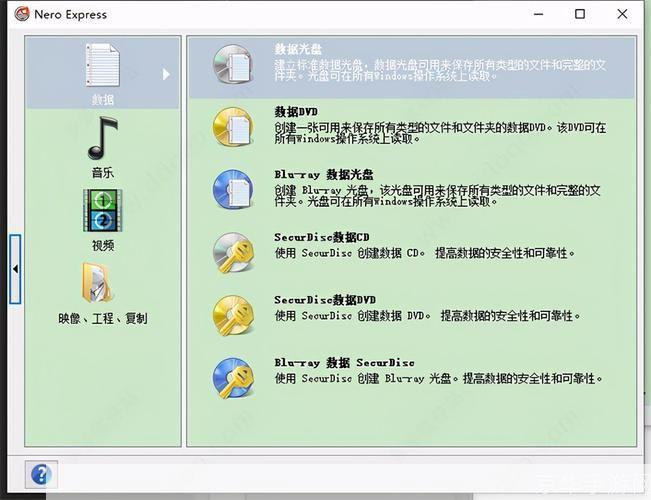Click the SecurDisc数据DVD gold key icon
This screenshot has height=500, width=651.
tap(233, 315)
